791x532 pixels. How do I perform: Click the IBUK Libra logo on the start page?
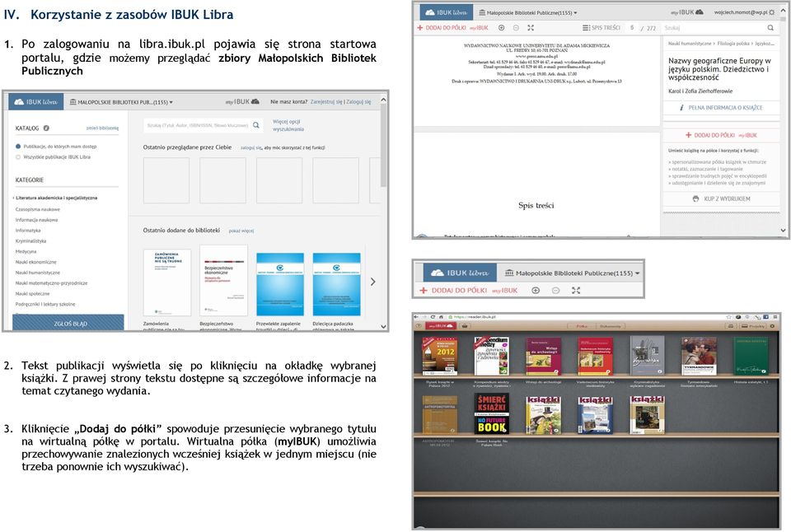[x=35, y=102]
